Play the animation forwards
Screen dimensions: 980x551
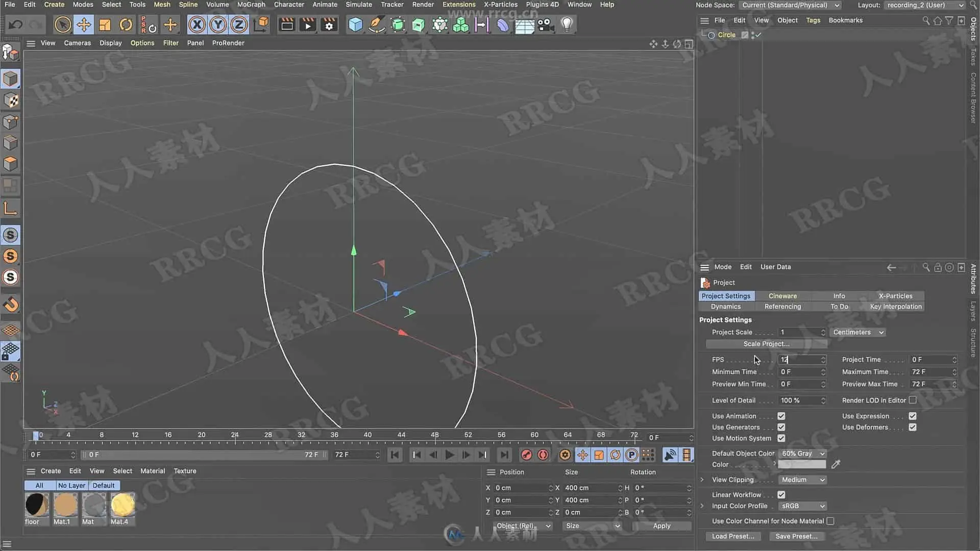point(450,455)
